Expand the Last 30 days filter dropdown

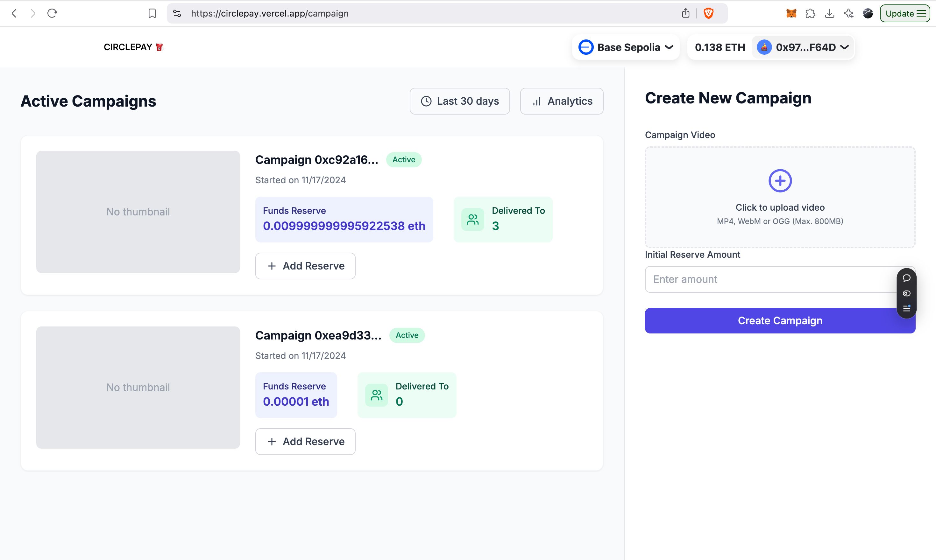pyautogui.click(x=460, y=101)
